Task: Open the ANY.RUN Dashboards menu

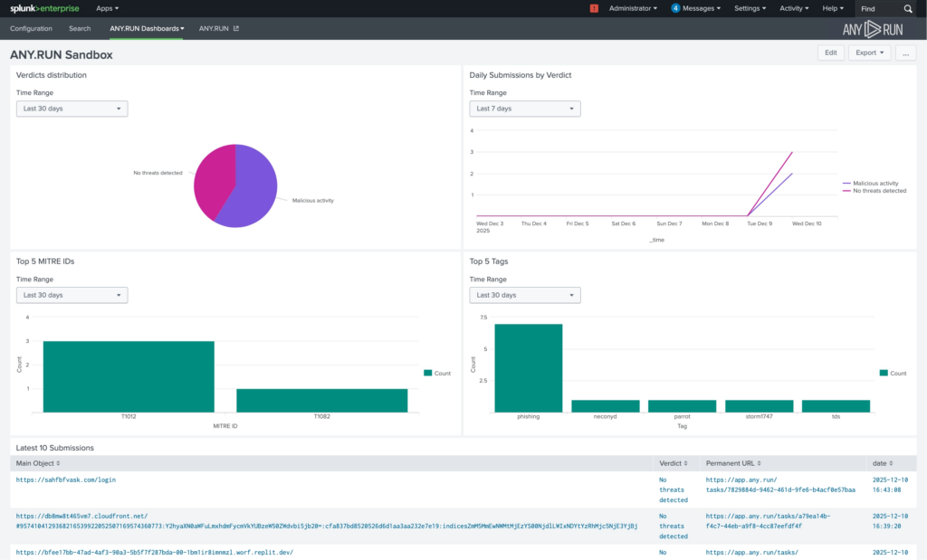Action: click(147, 29)
